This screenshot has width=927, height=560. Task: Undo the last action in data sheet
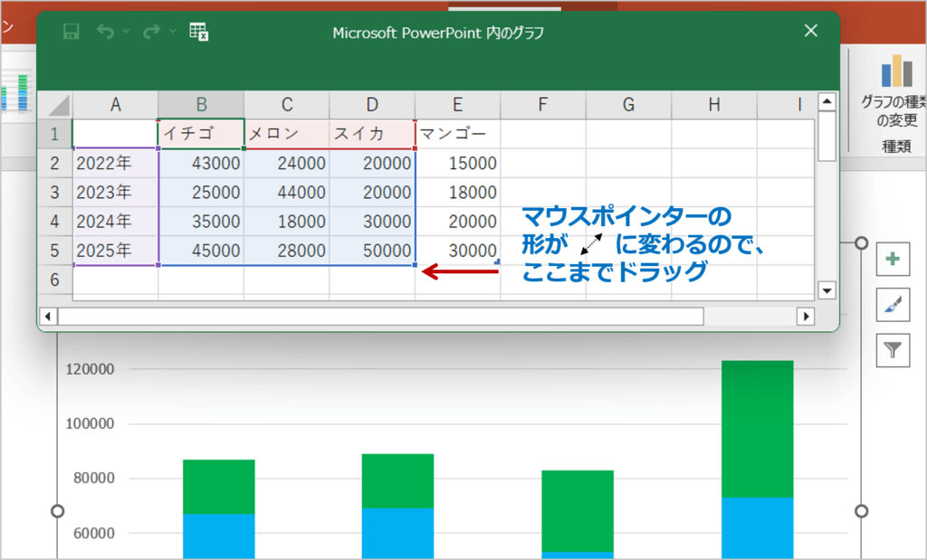[106, 32]
